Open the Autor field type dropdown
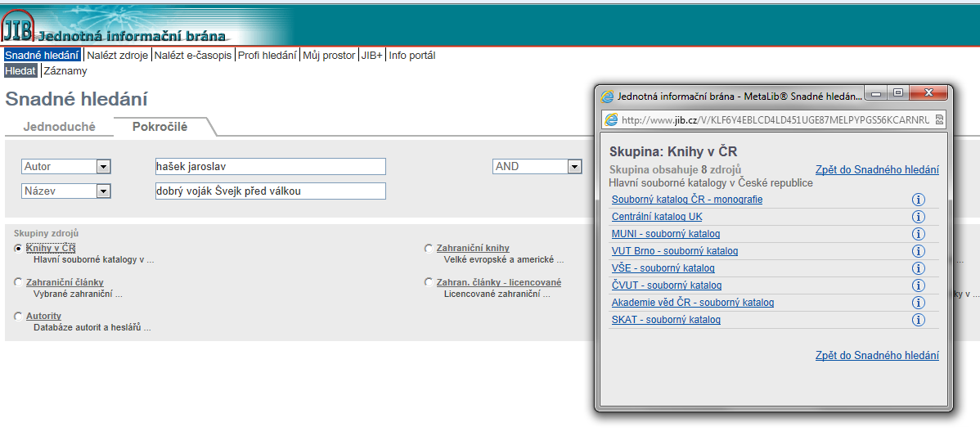The width and height of the screenshot is (980, 445). (104, 167)
